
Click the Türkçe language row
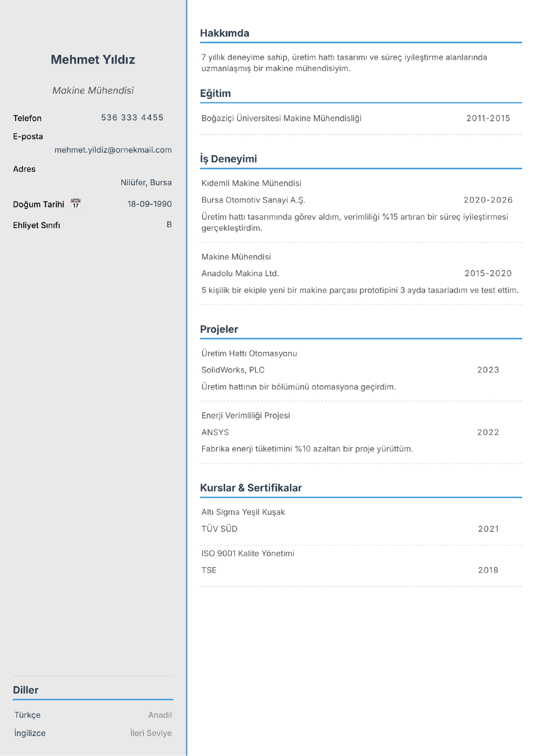[93, 715]
